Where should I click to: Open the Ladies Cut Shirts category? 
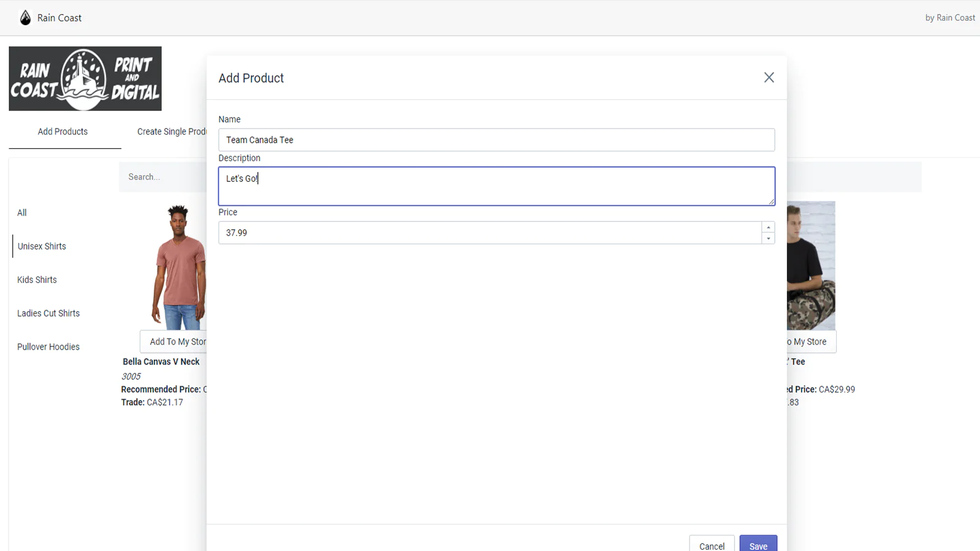[48, 313]
